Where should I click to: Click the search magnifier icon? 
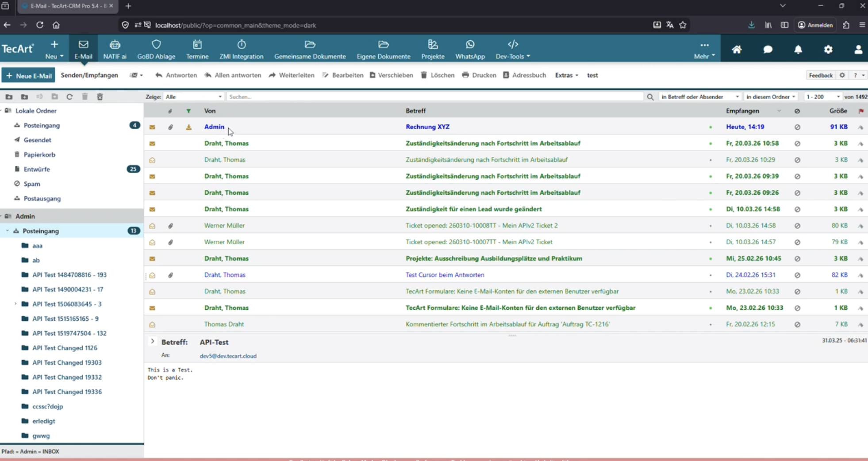pos(650,97)
